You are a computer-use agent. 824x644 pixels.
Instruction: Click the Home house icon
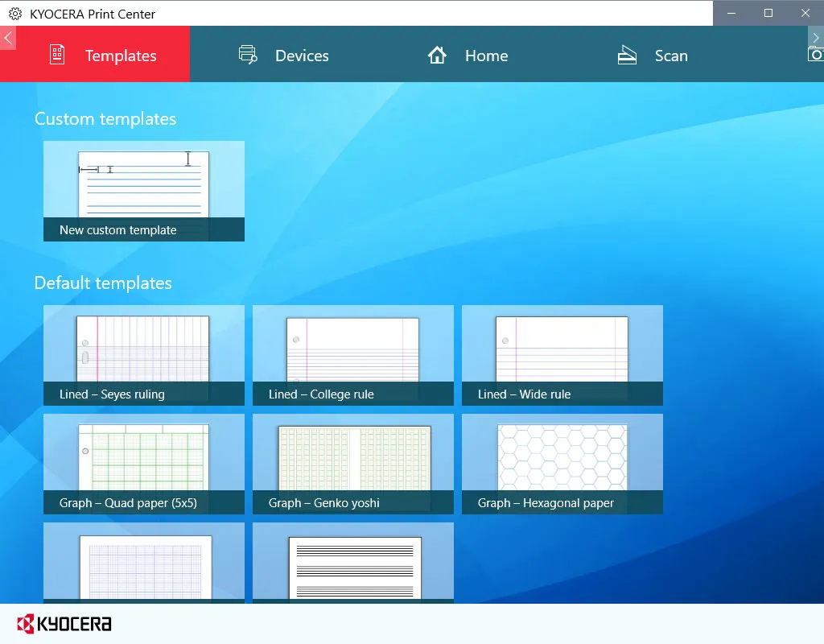tap(437, 55)
